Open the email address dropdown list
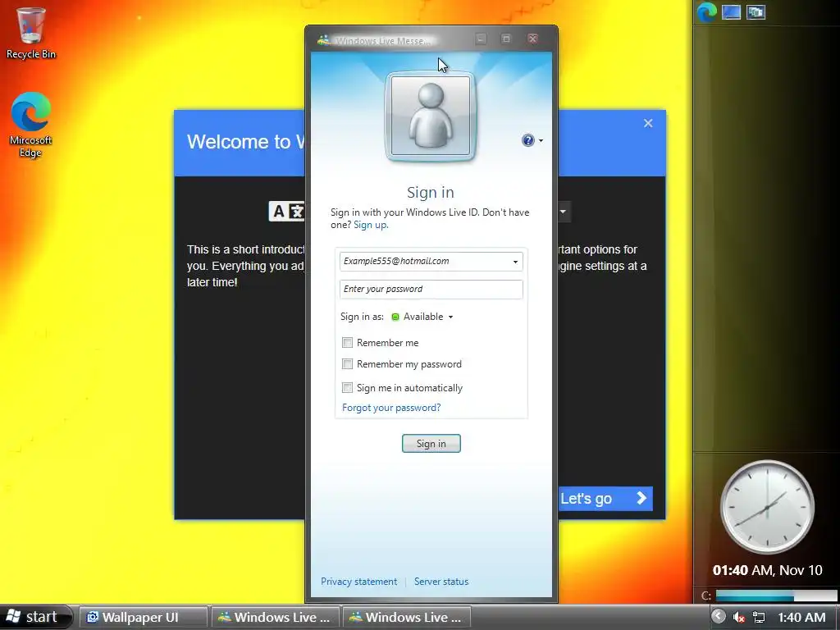The height and width of the screenshot is (630, 840). 515,262
